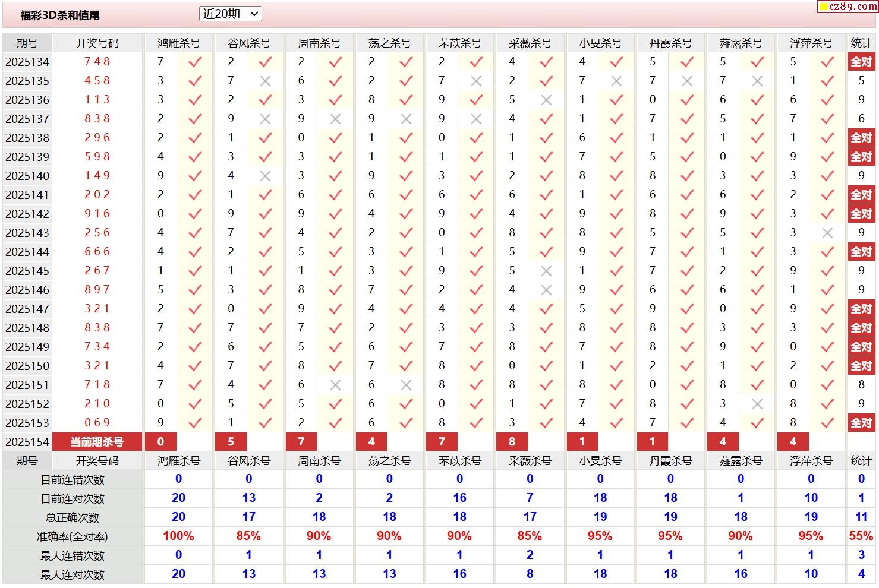
Task: Click the 目前连对次数 row label
Action: tap(73, 499)
